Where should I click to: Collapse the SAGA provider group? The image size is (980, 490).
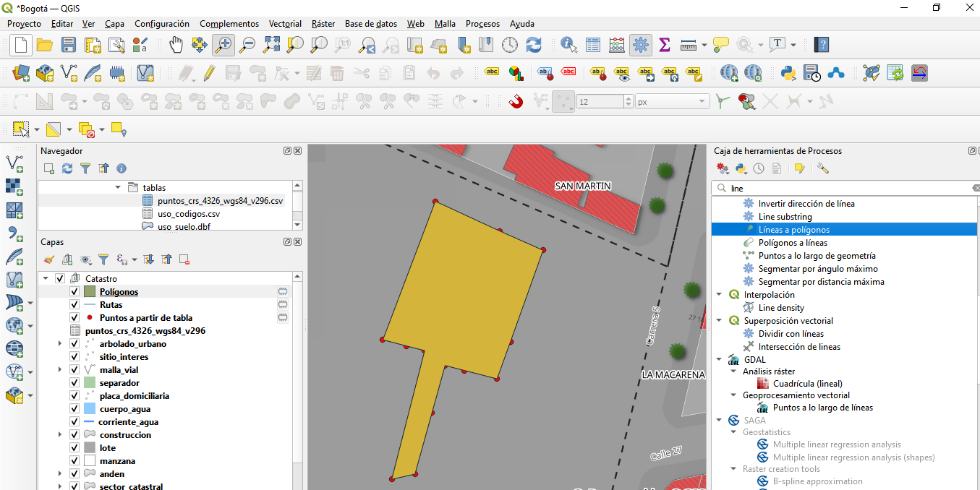pos(720,421)
